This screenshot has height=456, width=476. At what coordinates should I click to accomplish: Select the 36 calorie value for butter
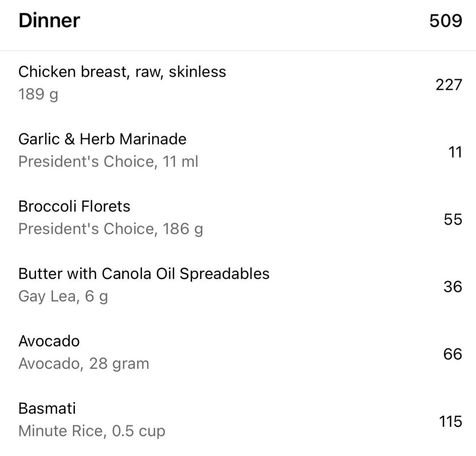coord(453,287)
